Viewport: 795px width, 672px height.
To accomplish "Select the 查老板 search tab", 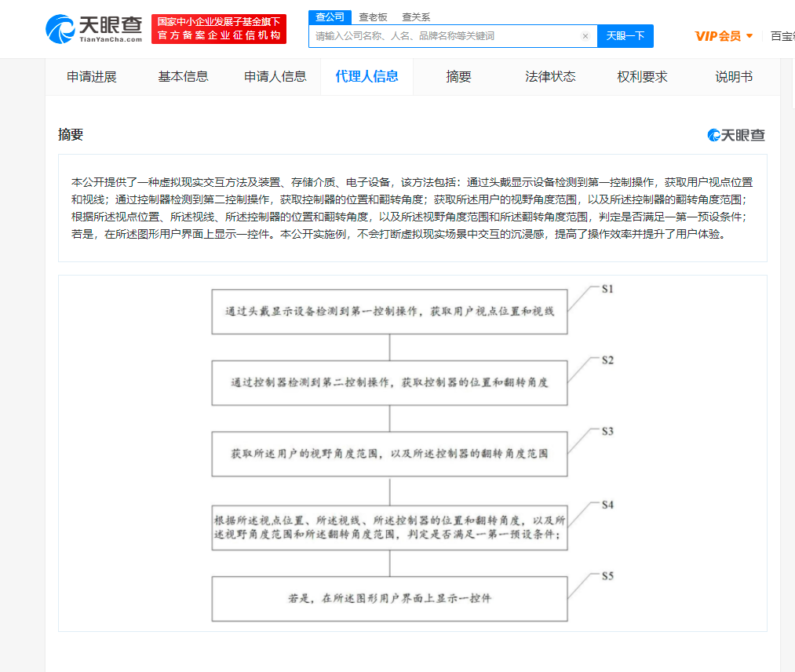I will (x=373, y=17).
